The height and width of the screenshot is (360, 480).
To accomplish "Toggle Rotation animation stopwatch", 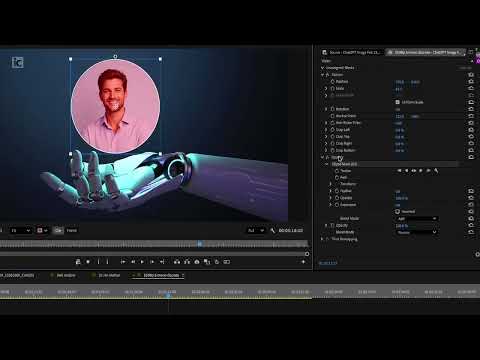I will (332, 109).
